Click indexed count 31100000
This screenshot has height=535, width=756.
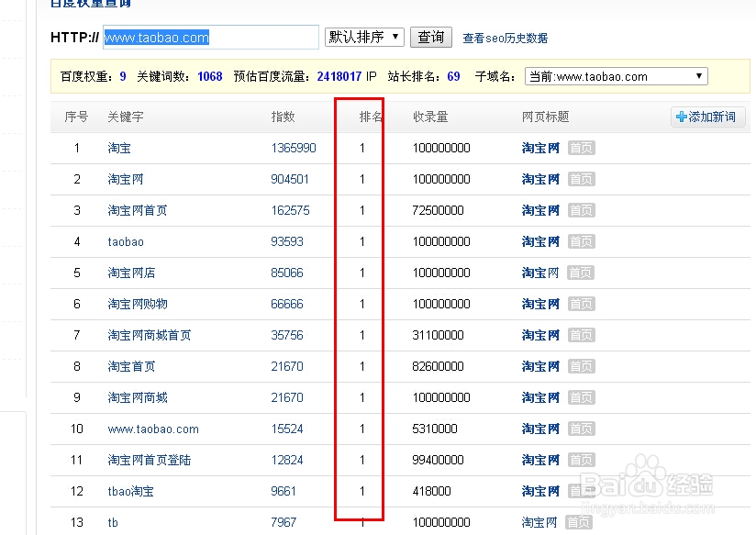[438, 335]
